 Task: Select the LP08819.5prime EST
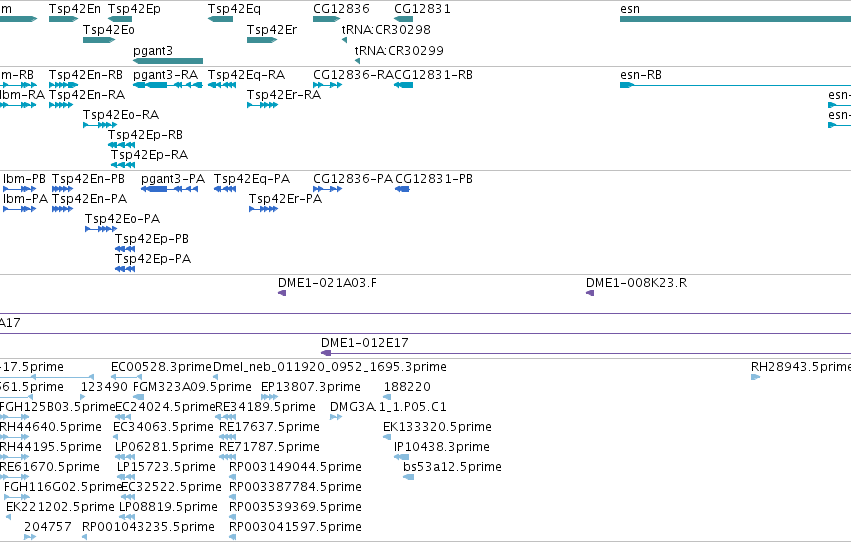[127, 518]
